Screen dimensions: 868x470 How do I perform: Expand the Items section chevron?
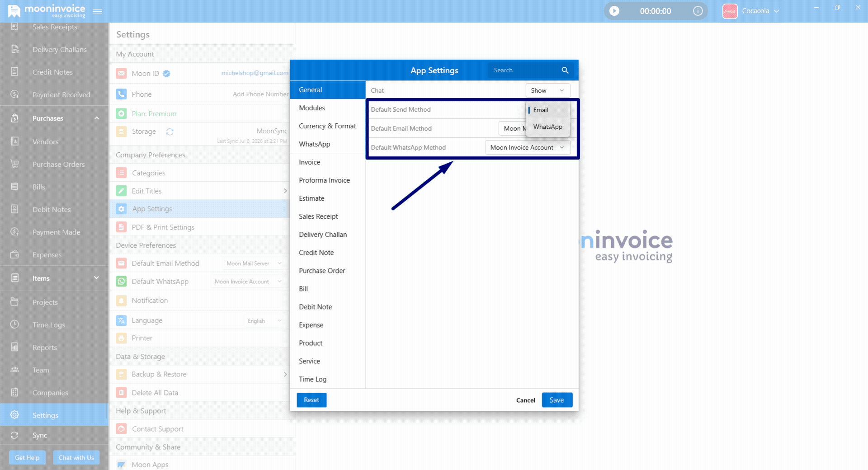96,277
